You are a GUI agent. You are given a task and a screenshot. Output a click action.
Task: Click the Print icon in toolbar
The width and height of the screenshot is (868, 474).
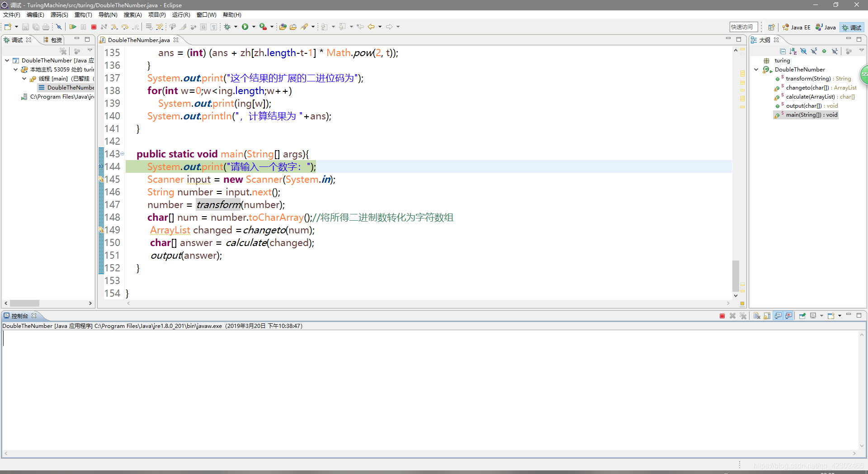click(x=46, y=27)
